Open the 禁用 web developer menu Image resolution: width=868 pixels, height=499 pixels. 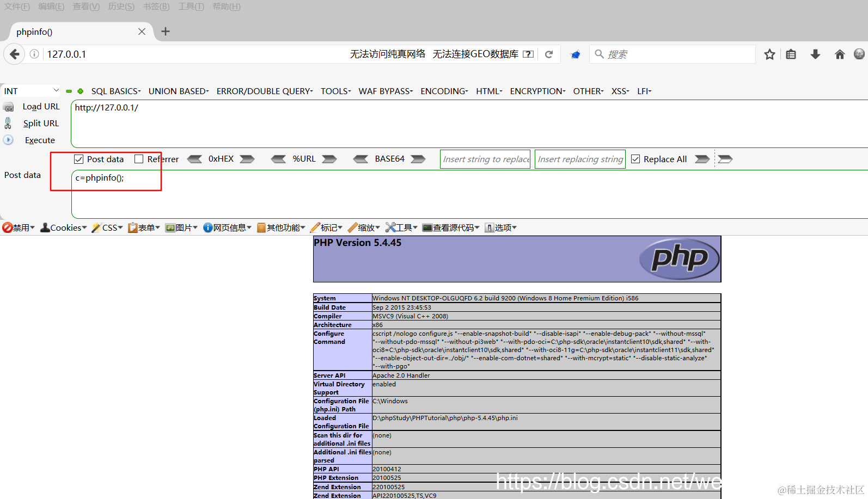(x=19, y=227)
